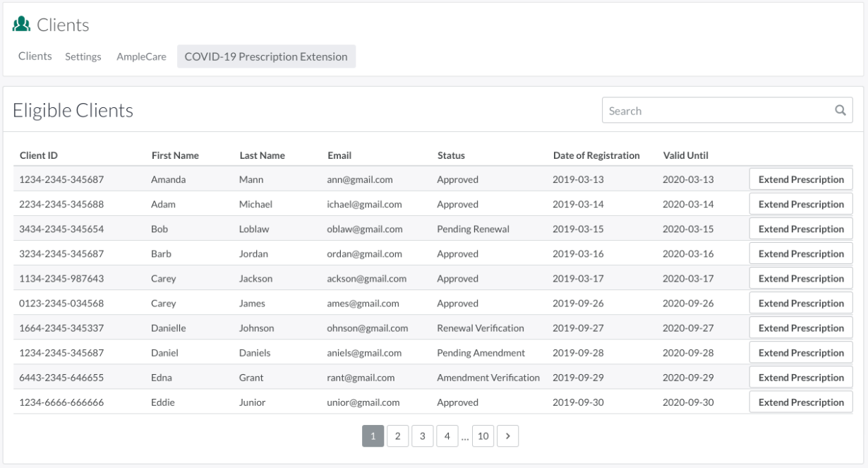Screen dimensions: 868x468
Task: Click the Status column header
Action: pyautogui.click(x=451, y=155)
